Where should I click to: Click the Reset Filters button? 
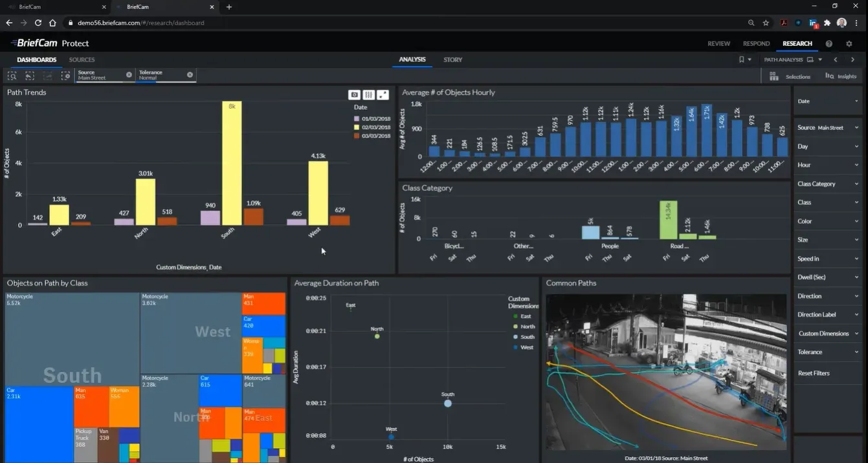pos(814,373)
